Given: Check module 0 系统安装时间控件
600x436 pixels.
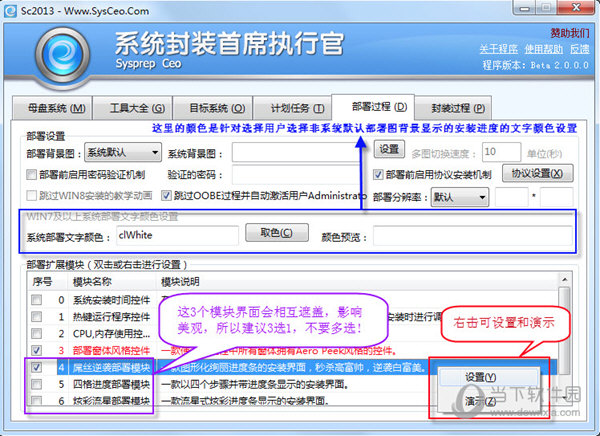Looking at the screenshot, I should [x=36, y=300].
